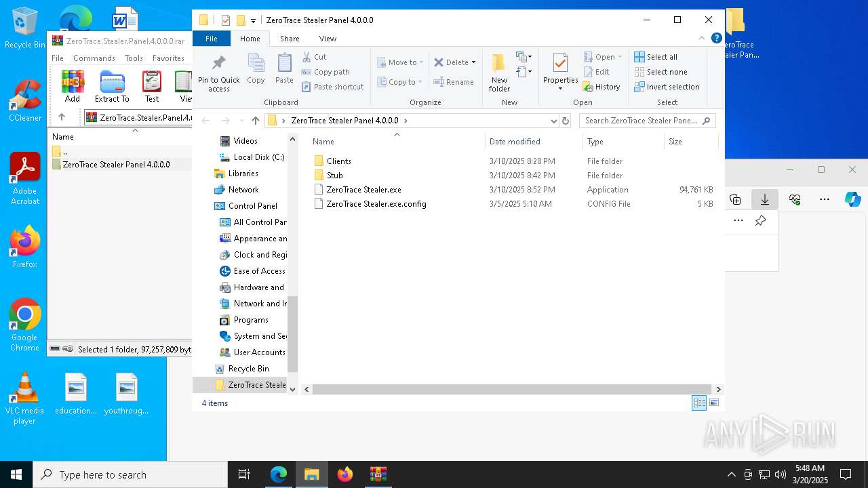Open Quick Access Toolbar customize dropdown
Screen dimensions: 868x488
253,20
